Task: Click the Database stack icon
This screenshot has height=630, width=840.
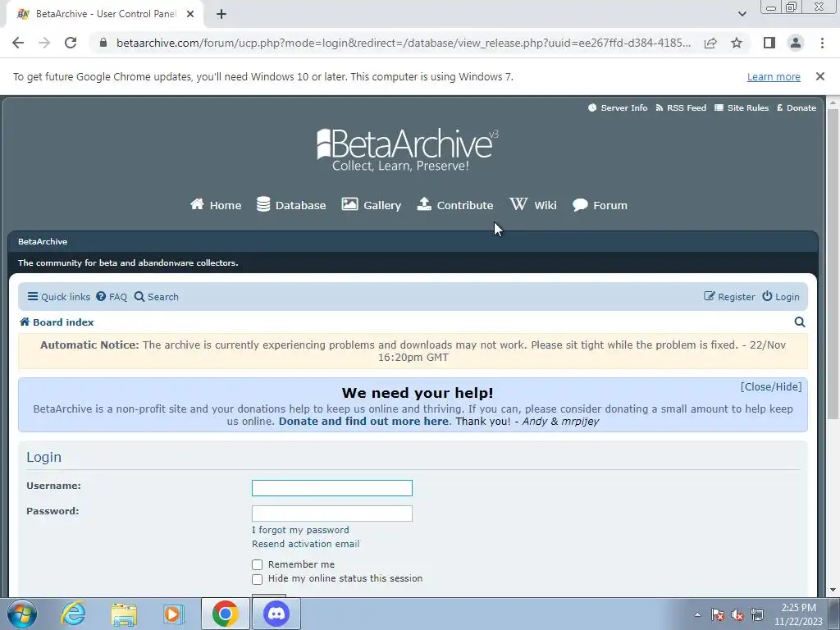Action: click(263, 204)
